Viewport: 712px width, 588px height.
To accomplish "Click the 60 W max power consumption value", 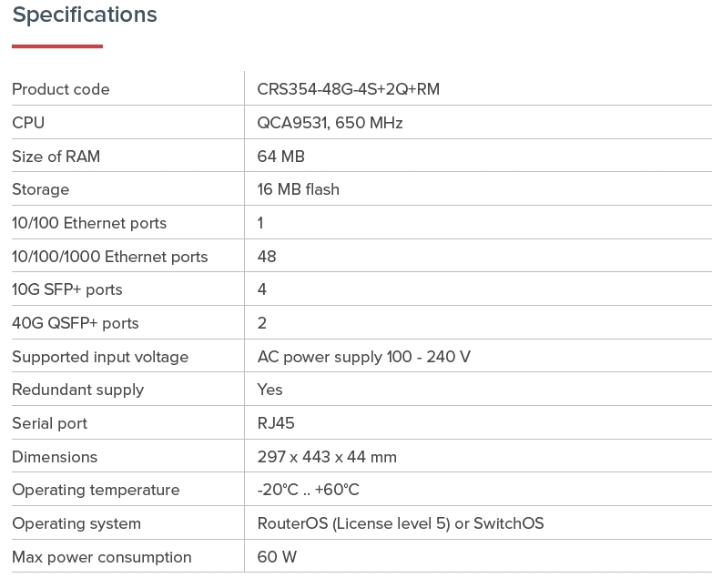I will (277, 557).
